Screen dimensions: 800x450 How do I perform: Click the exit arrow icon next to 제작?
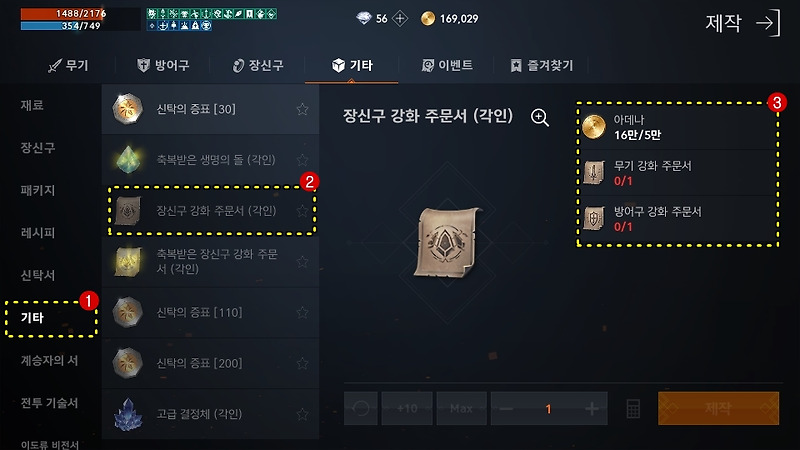[x=769, y=23]
